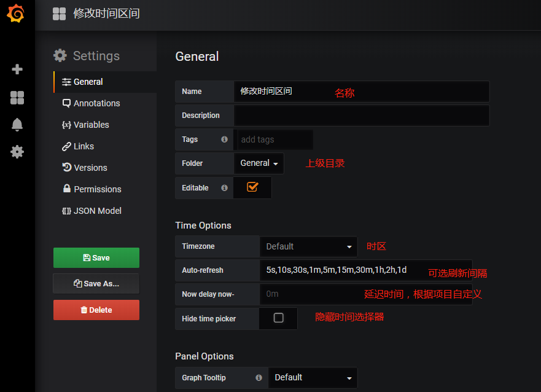
Task: Open the Graph Tooltip Default dropdown
Action: (313, 377)
